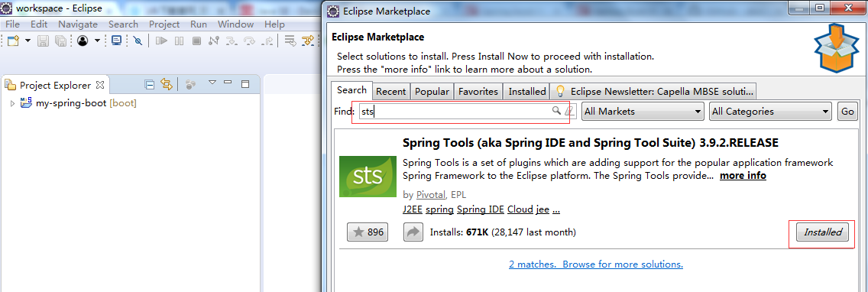Screen dimensions: 868x292
Task: Click the Spring Tools 3.9.2.RELEASE title
Action: pos(591,143)
